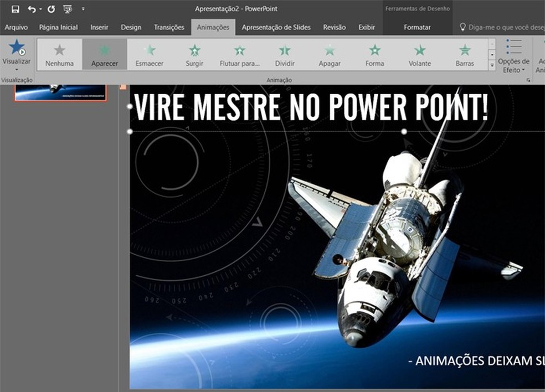Apply the Esmaecer animation
Viewport: 545px width, 392px height.
pyautogui.click(x=150, y=54)
